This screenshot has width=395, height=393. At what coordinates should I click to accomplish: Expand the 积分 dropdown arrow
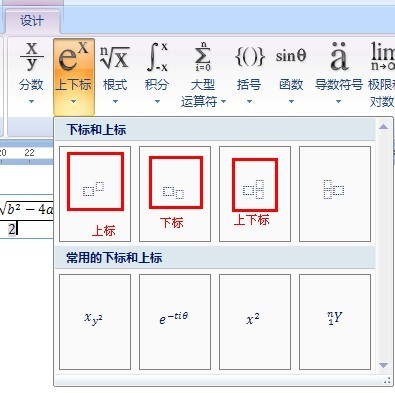tap(157, 101)
